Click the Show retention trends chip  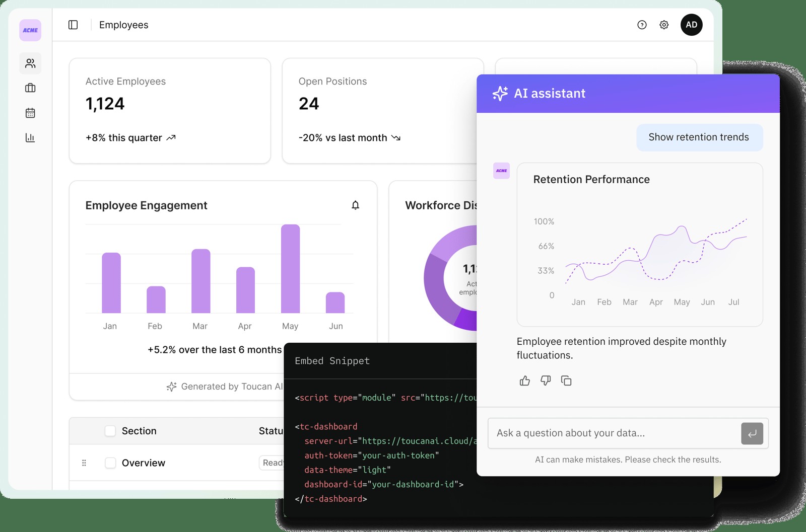click(699, 137)
